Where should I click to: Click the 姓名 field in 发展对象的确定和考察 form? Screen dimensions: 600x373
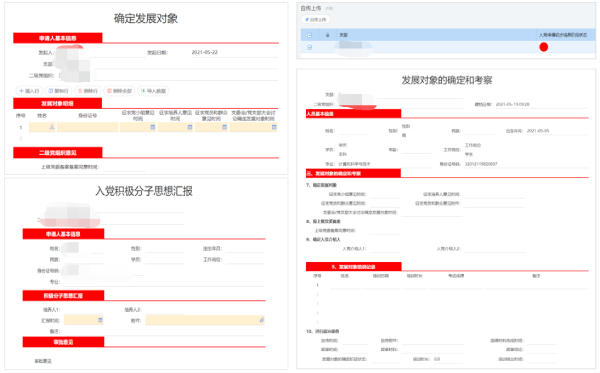click(353, 131)
